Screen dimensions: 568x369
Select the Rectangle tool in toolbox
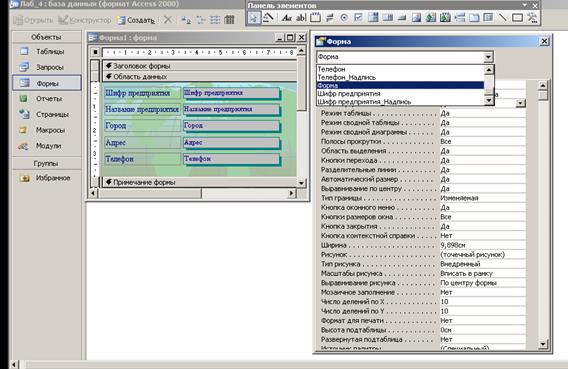click(517, 18)
